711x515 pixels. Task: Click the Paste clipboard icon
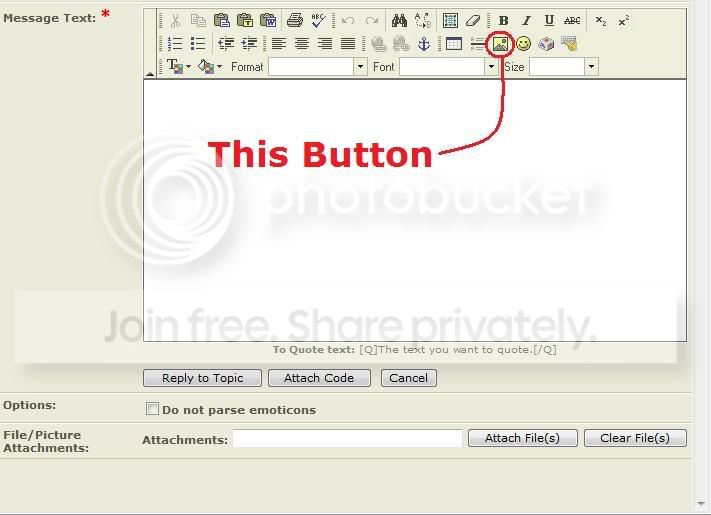tap(221, 20)
